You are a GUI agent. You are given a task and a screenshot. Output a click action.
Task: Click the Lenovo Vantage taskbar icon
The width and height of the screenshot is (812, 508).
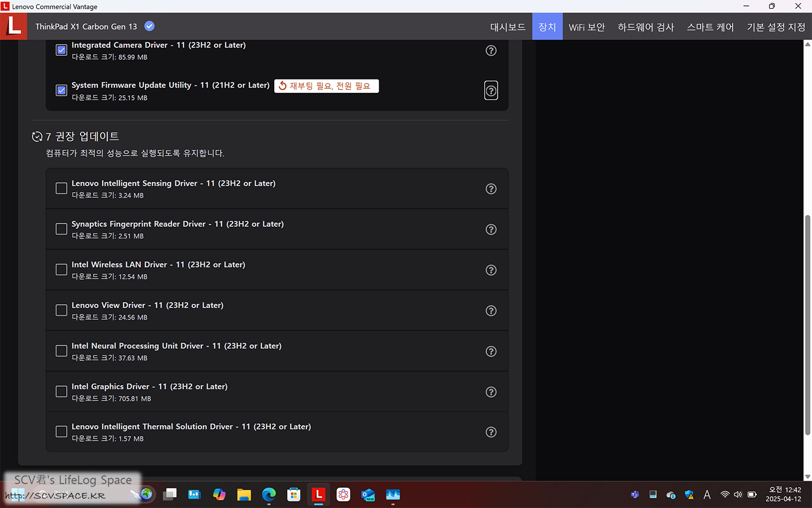click(x=318, y=495)
